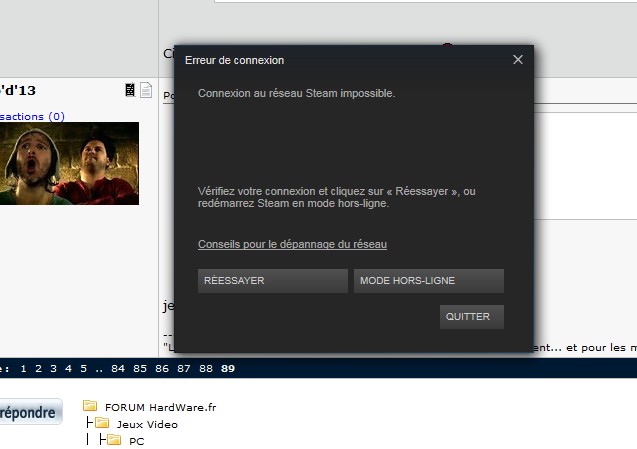Open the FORUM HardWare.fr breadcrumb link
This screenshot has height=449, width=637.
pyautogui.click(x=160, y=407)
